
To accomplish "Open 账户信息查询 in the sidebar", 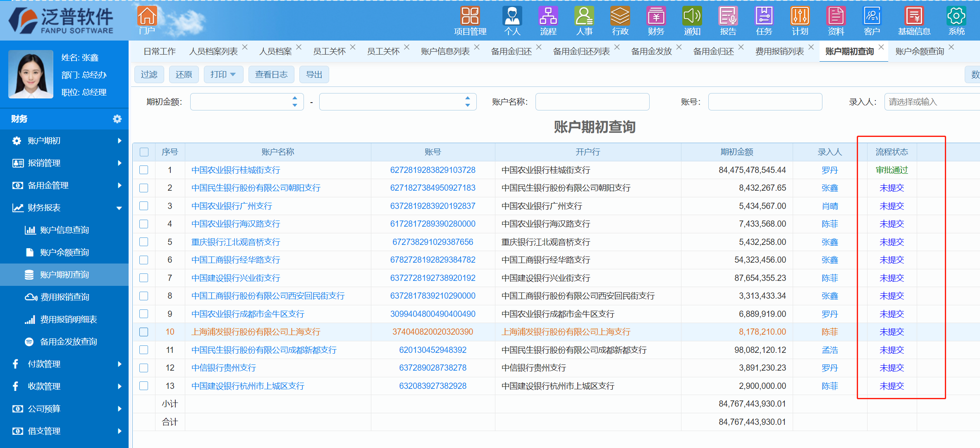I will (x=64, y=230).
